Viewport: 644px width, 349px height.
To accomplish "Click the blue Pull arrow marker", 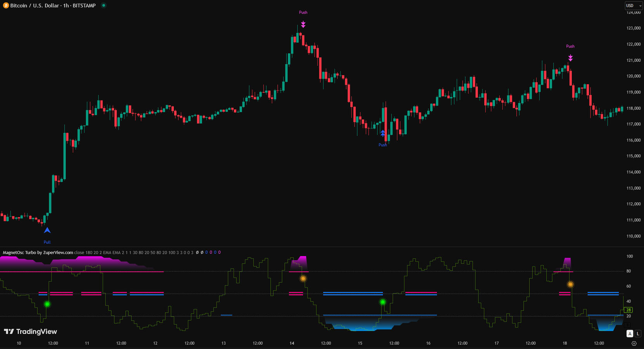I will 47,230.
